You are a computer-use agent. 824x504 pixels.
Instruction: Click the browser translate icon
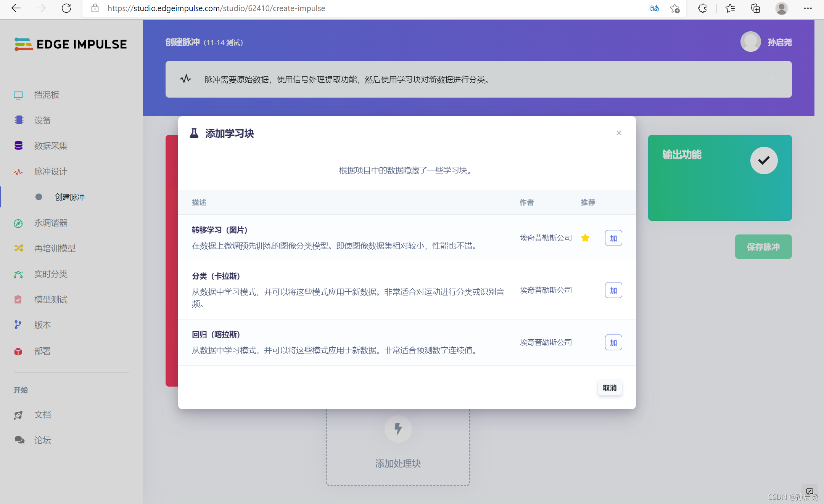point(654,8)
